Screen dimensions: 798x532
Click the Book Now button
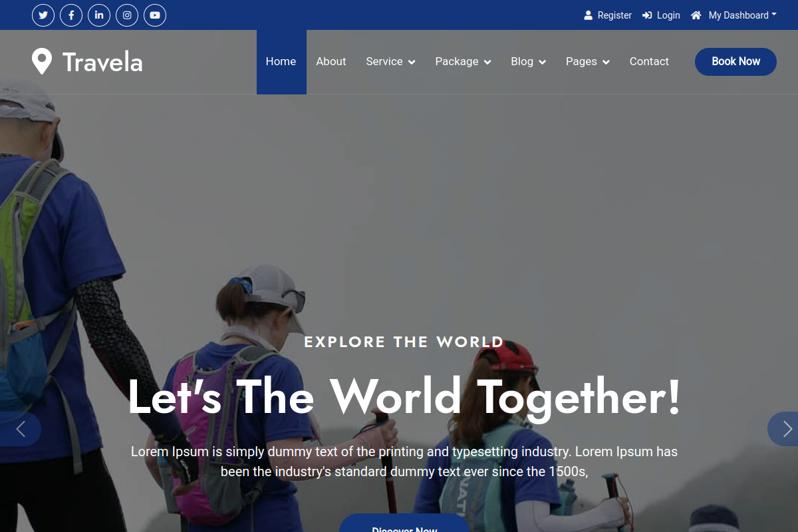click(735, 62)
